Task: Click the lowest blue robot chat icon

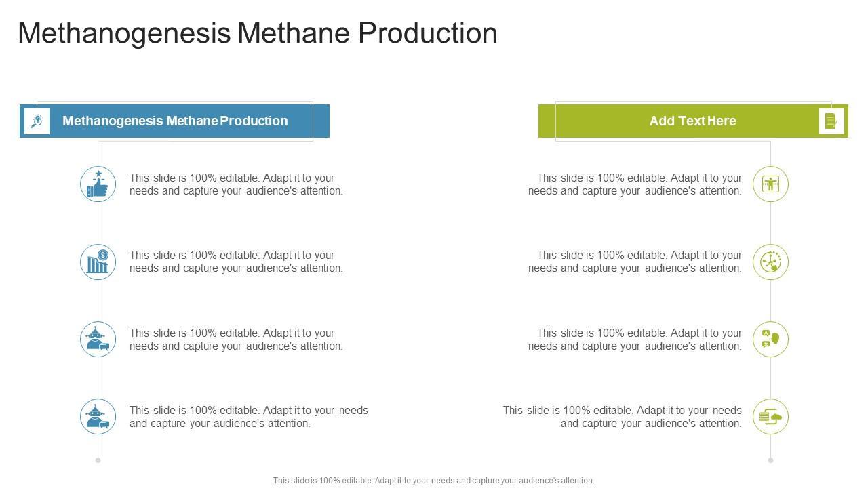Action: 98,417
